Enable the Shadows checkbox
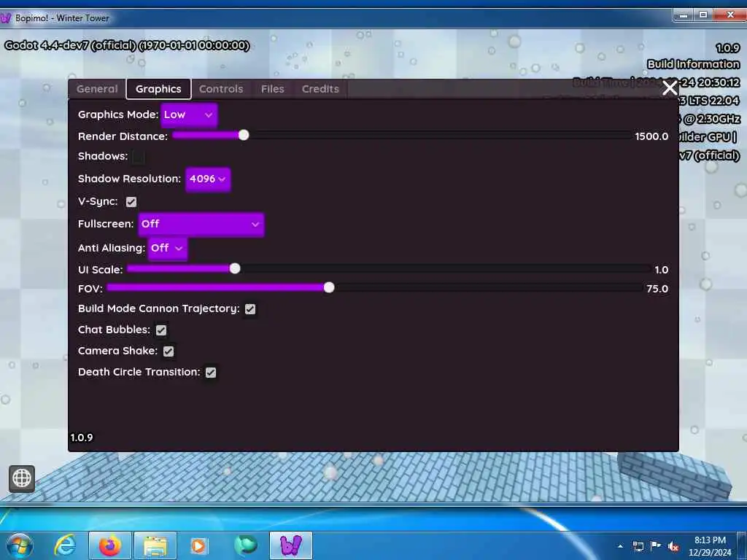The height and width of the screenshot is (560, 747). coord(139,157)
